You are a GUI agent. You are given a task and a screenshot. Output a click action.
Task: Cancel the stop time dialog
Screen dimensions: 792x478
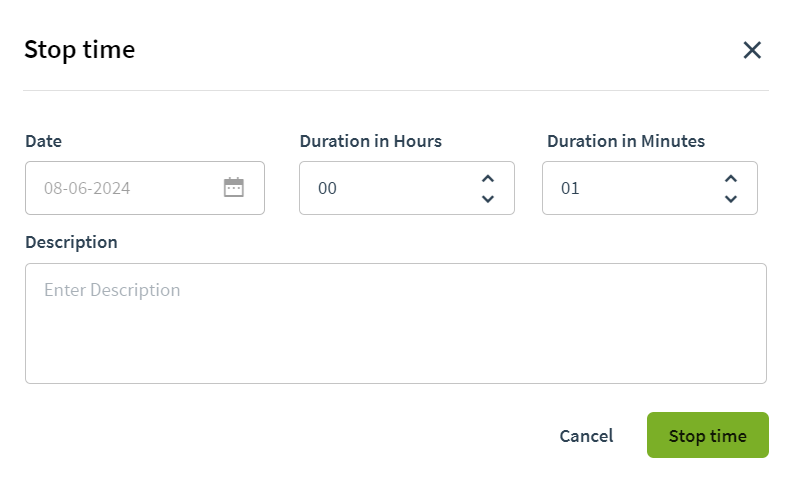click(586, 436)
